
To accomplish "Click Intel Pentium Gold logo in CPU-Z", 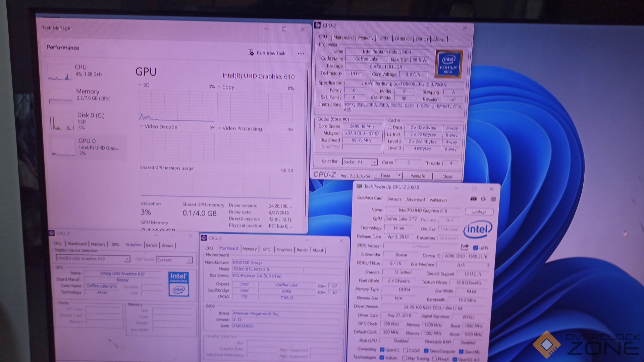I will (x=448, y=64).
